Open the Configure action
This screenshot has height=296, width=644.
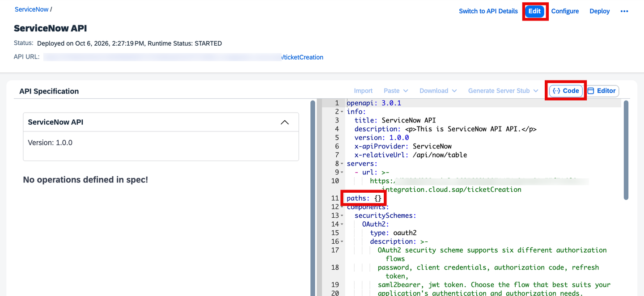point(565,11)
